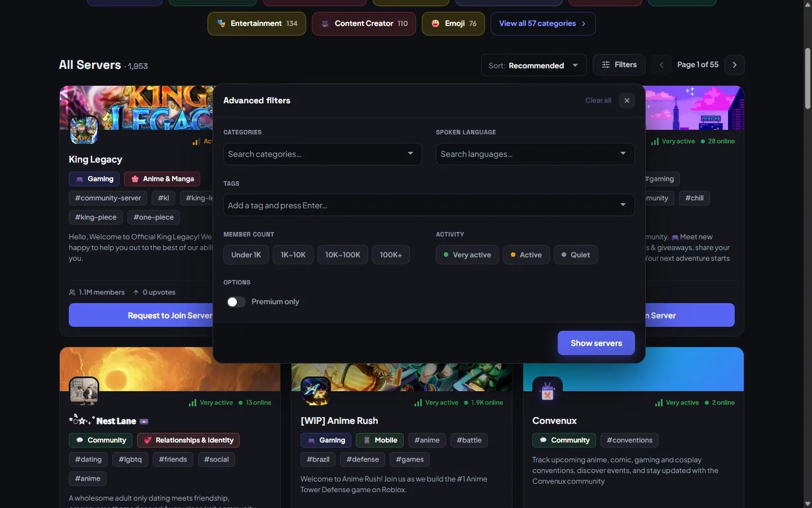812x508 pixels.
Task: Open the Search languages dropdown
Action: pyautogui.click(x=535, y=154)
